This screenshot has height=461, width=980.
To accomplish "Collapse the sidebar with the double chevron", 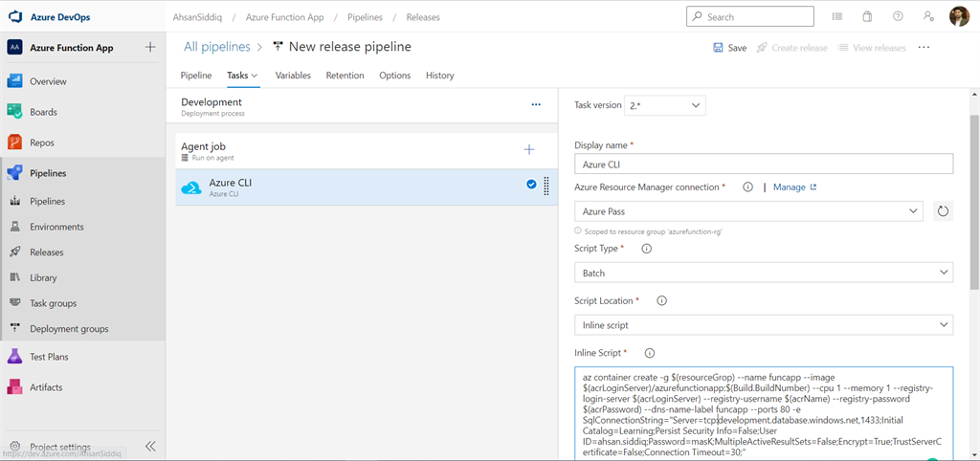I will coord(150,446).
